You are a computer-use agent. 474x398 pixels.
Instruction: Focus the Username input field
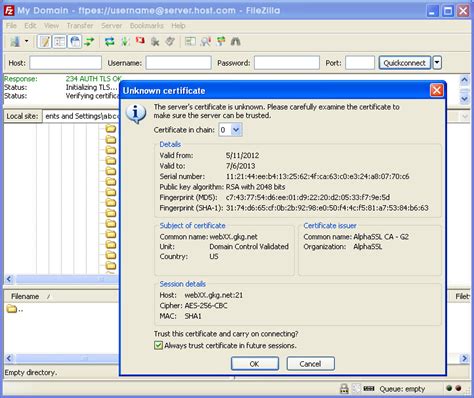(x=178, y=63)
